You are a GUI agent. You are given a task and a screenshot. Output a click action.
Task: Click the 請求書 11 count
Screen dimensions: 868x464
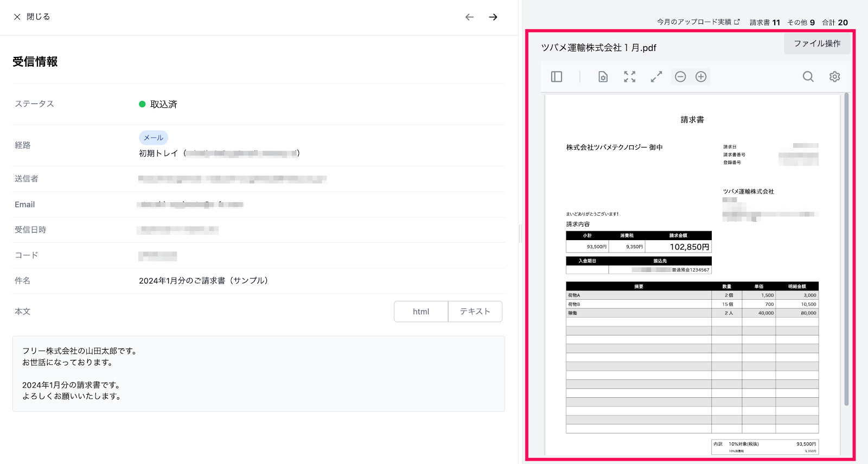(765, 22)
